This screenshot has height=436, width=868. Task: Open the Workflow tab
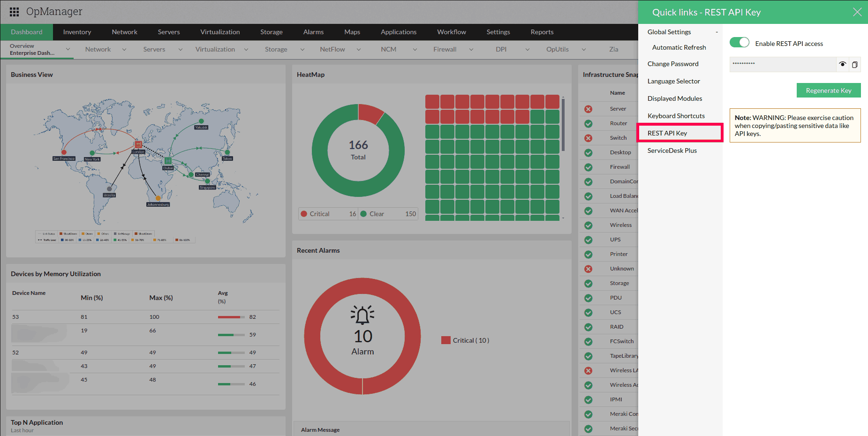pyautogui.click(x=452, y=32)
